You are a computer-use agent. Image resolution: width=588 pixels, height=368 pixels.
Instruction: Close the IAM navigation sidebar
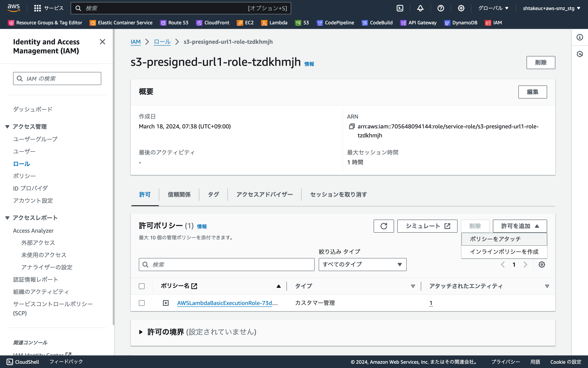pos(102,42)
